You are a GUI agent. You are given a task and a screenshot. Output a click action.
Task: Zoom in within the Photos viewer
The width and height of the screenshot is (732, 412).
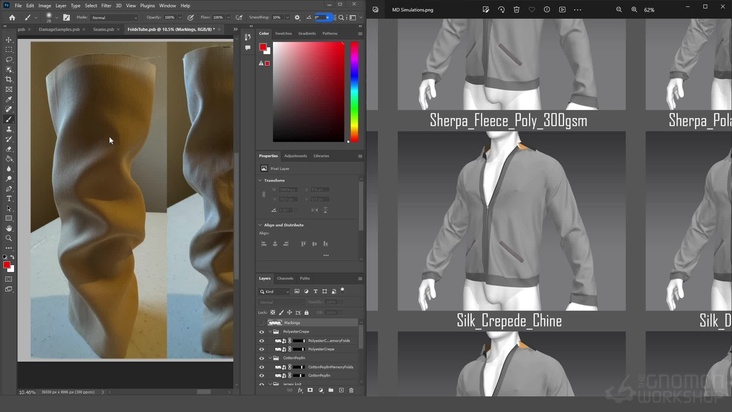(x=634, y=9)
